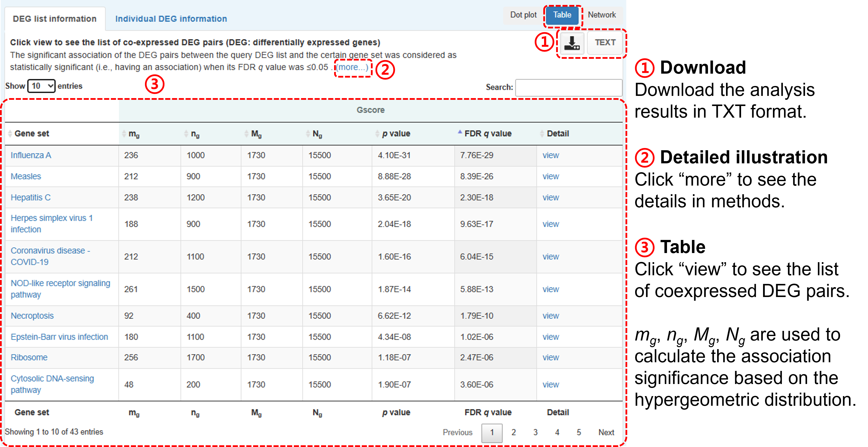Click view in the Hepatitis C row
This screenshot has height=447, width=868.
551,197
